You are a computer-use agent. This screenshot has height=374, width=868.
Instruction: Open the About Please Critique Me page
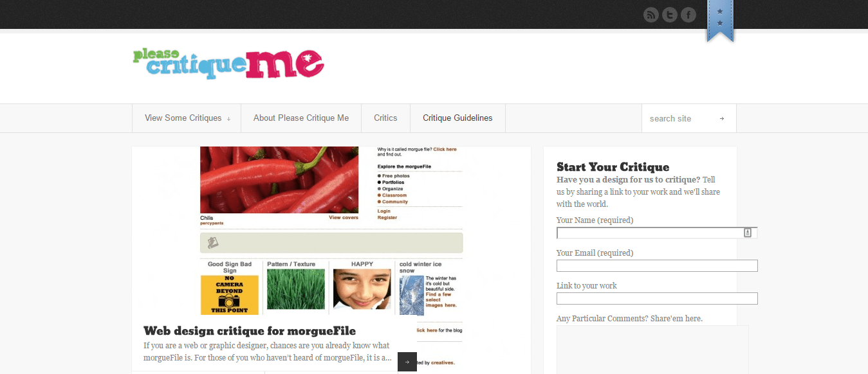click(300, 118)
